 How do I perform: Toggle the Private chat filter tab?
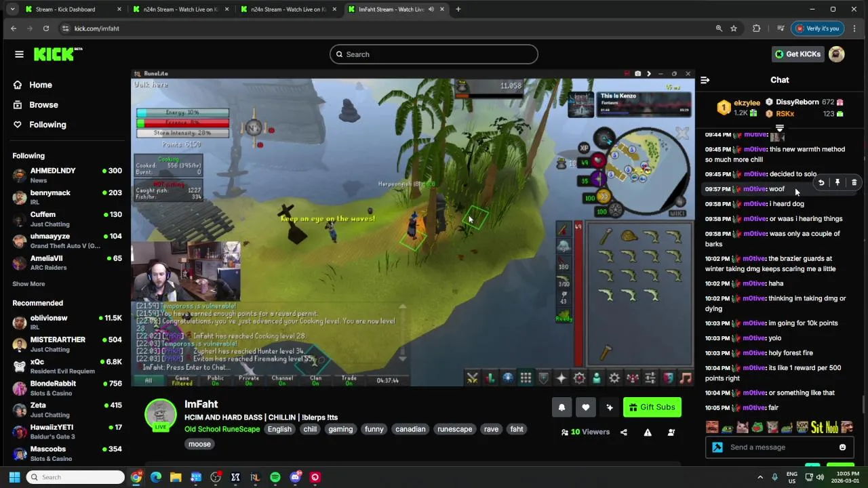[249, 380]
